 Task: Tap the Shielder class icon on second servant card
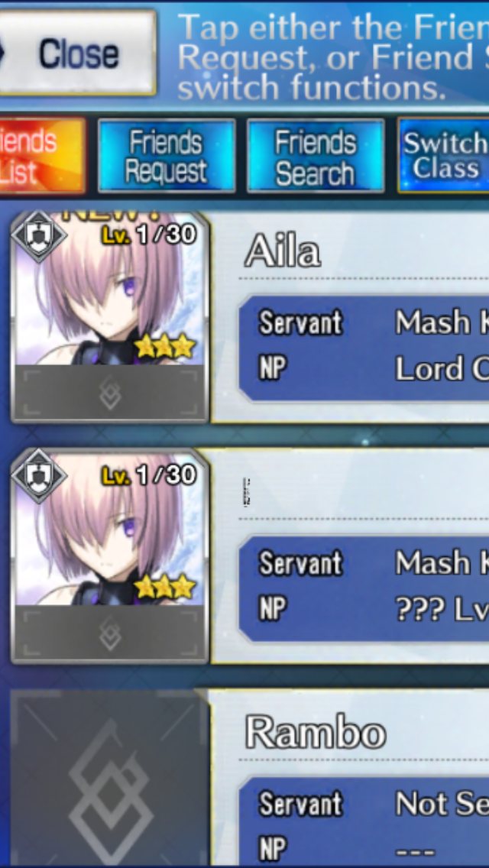38,475
